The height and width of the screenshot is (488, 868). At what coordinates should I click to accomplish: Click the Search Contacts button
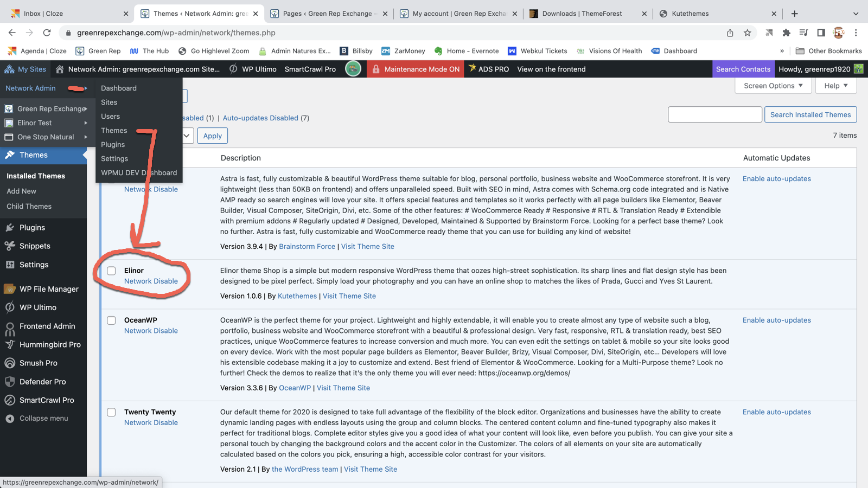(743, 69)
